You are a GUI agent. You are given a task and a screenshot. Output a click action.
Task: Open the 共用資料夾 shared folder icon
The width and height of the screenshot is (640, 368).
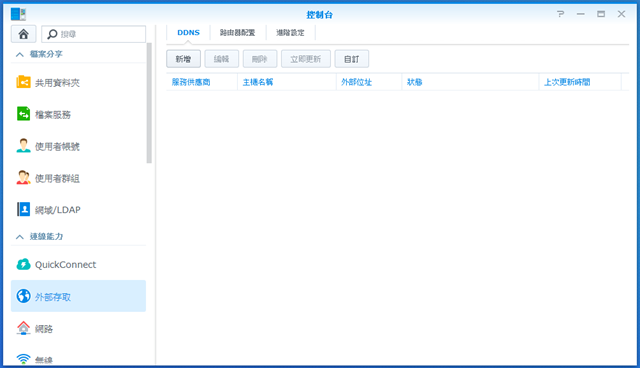[23, 82]
